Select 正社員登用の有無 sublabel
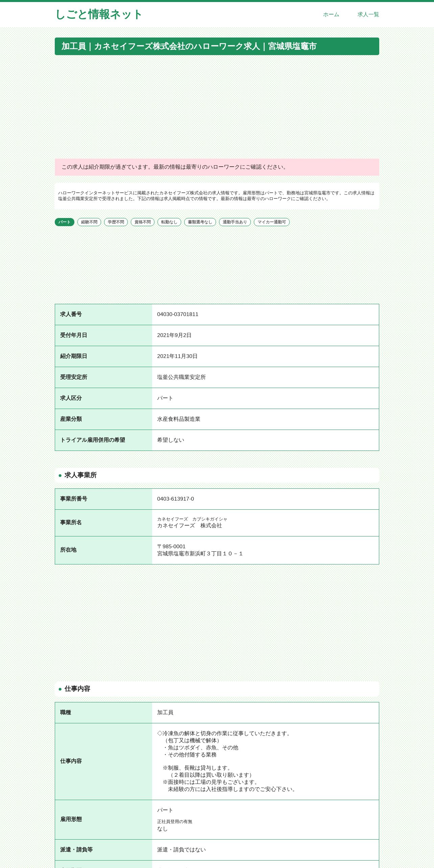434x868 pixels. [175, 822]
